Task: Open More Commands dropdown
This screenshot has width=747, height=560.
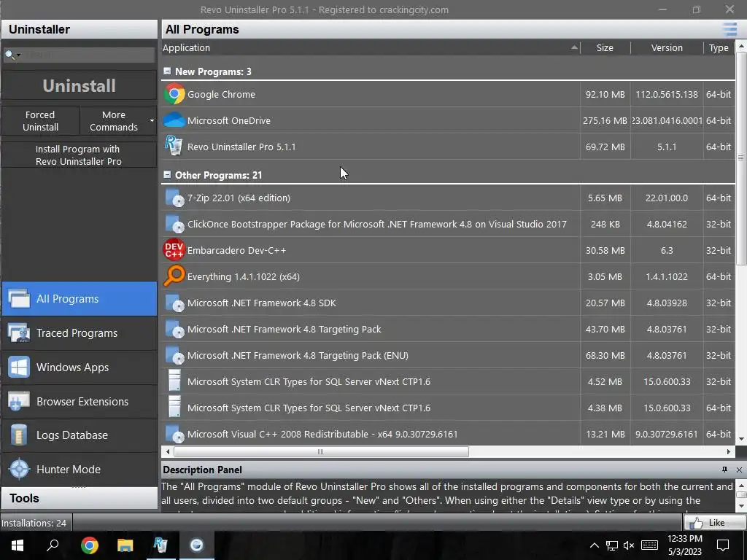Action: tap(117, 121)
